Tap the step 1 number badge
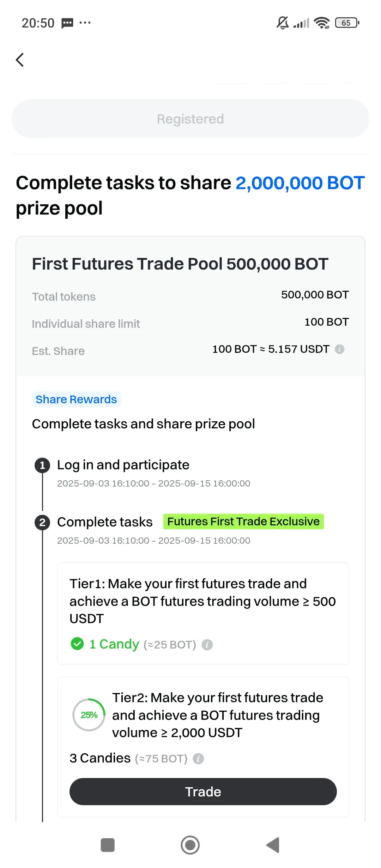Image resolution: width=381 pixels, height=868 pixels. [x=42, y=465]
